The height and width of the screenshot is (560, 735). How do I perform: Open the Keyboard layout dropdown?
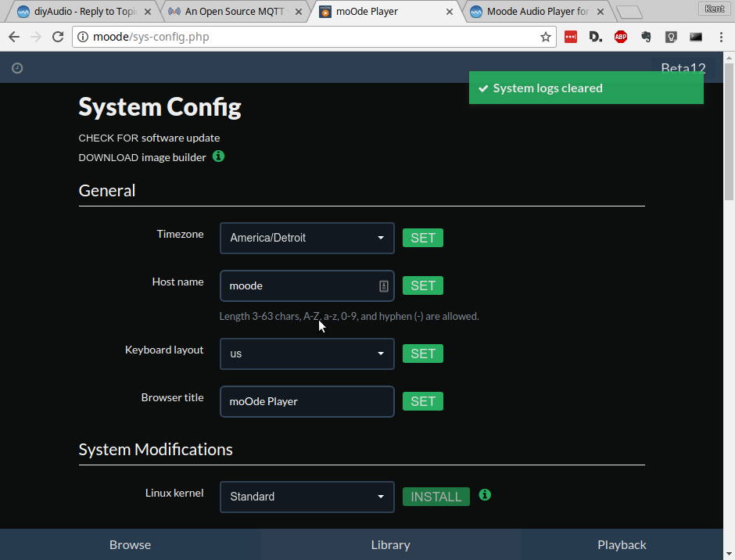click(307, 354)
